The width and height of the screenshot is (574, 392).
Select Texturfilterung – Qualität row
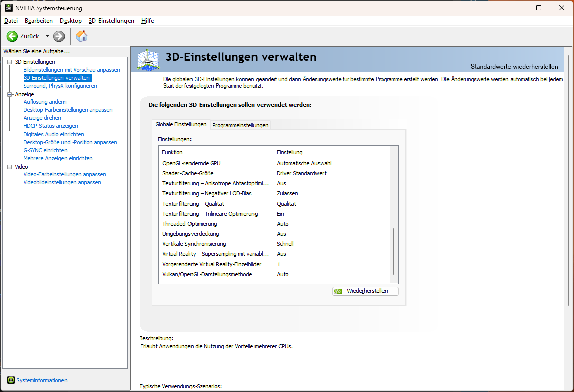coord(274,204)
